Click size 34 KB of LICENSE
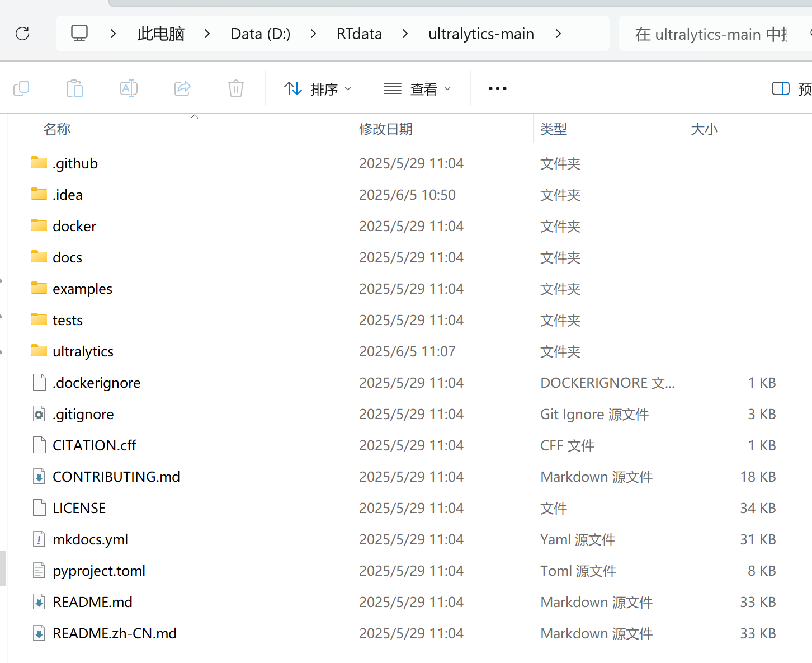Image resolution: width=812 pixels, height=663 pixels. tap(758, 508)
